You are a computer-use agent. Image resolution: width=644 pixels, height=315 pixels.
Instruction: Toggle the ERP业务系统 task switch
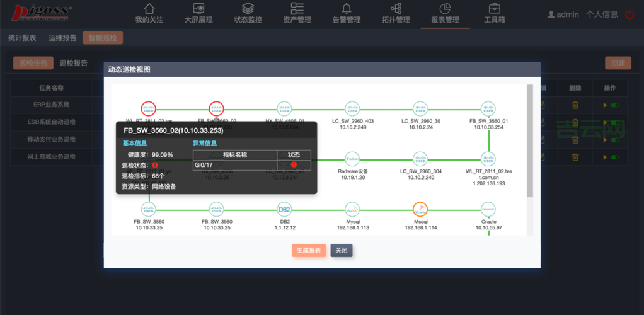614,105
